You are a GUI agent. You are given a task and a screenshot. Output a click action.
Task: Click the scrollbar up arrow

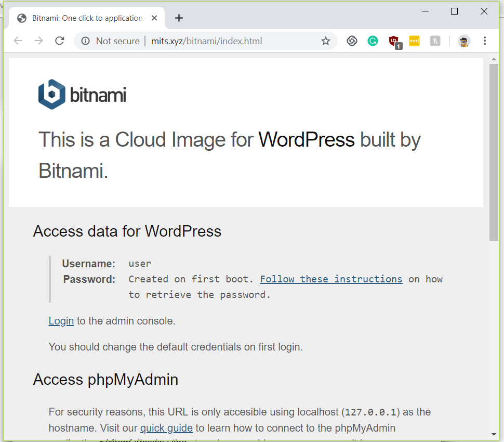tap(494, 59)
